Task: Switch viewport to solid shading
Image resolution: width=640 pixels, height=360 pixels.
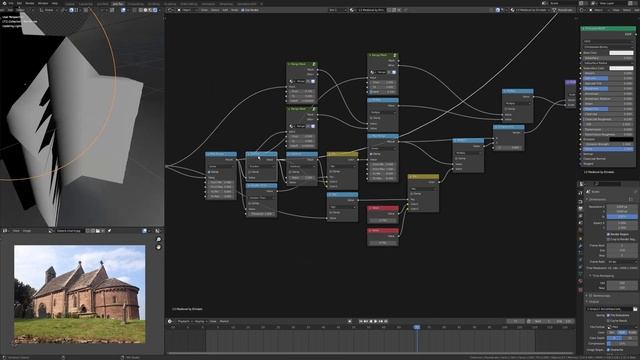Action: (x=145, y=10)
